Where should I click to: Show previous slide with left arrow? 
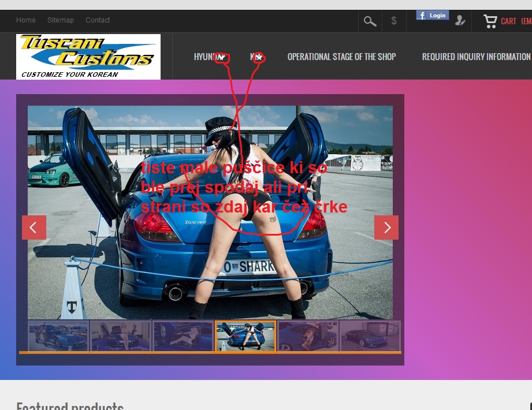(x=34, y=228)
